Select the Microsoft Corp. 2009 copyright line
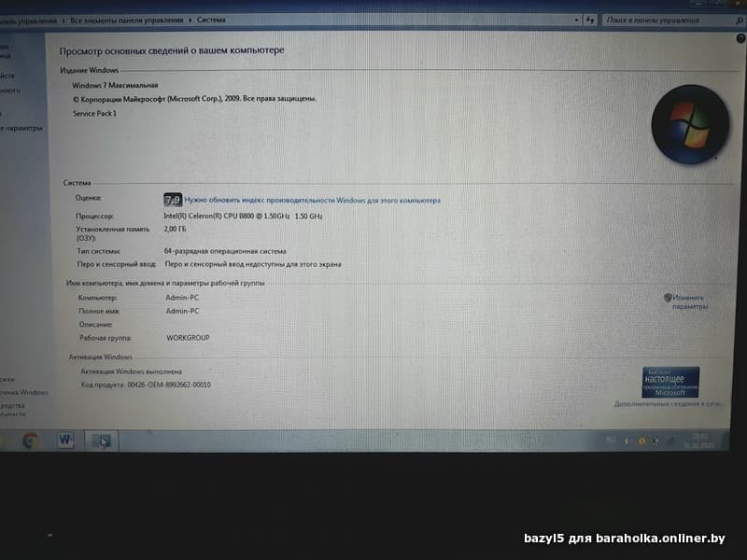Image resolution: width=747 pixels, height=560 pixels. point(194,99)
